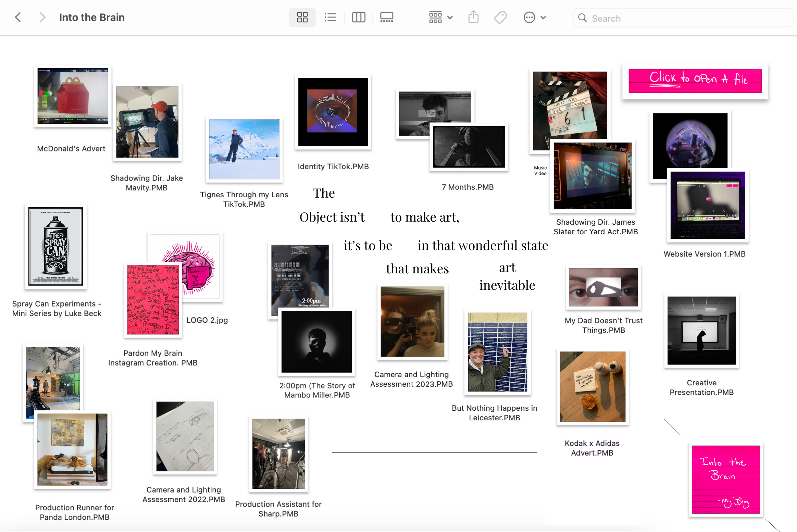Expand chevron beside the ellipsis icon
797x532 pixels.
click(x=543, y=17)
